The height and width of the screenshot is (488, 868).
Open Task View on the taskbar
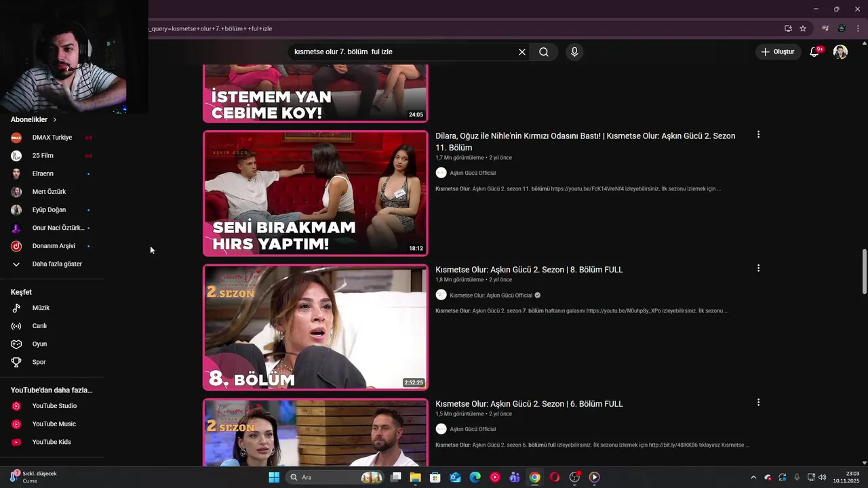coord(396,477)
